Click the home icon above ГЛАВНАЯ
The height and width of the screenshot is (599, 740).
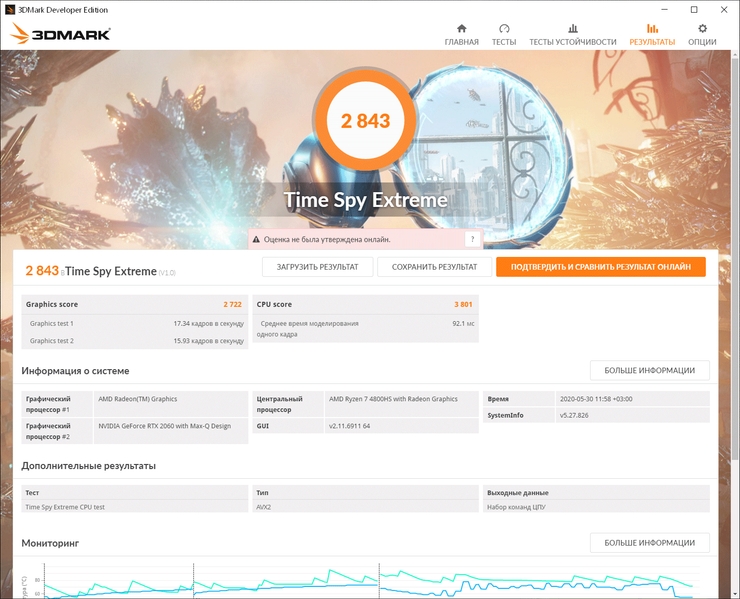coord(462,28)
